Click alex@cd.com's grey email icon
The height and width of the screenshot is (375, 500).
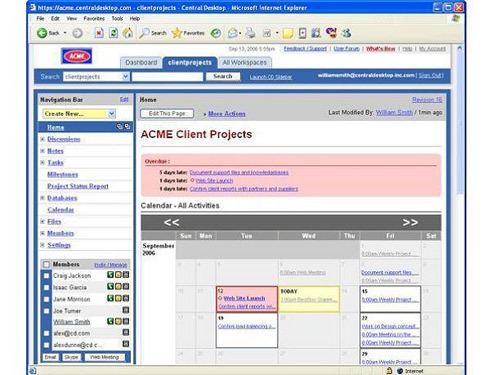126,332
